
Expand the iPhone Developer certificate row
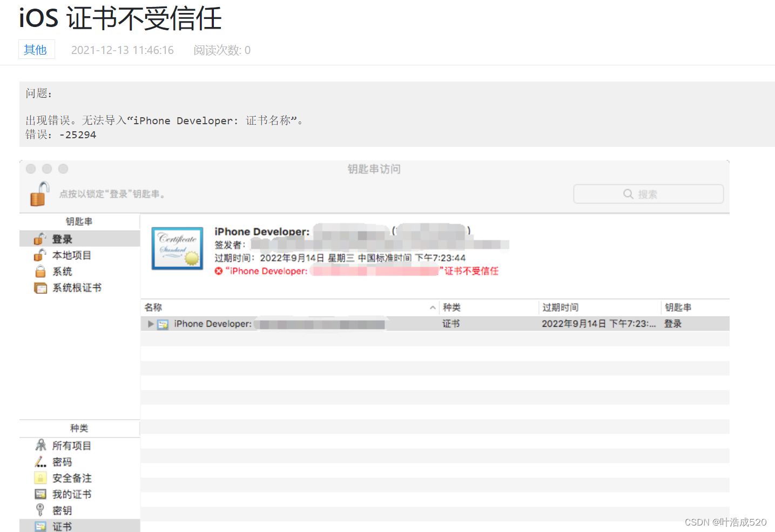pos(151,324)
